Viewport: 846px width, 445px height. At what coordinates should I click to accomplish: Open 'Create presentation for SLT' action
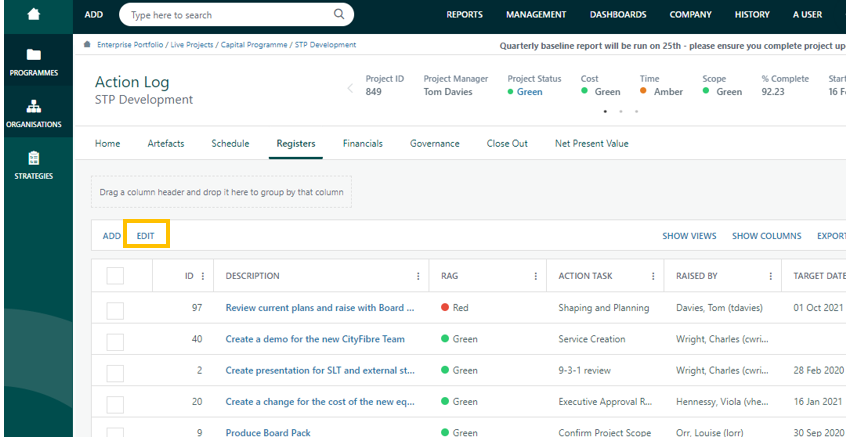[x=320, y=370]
